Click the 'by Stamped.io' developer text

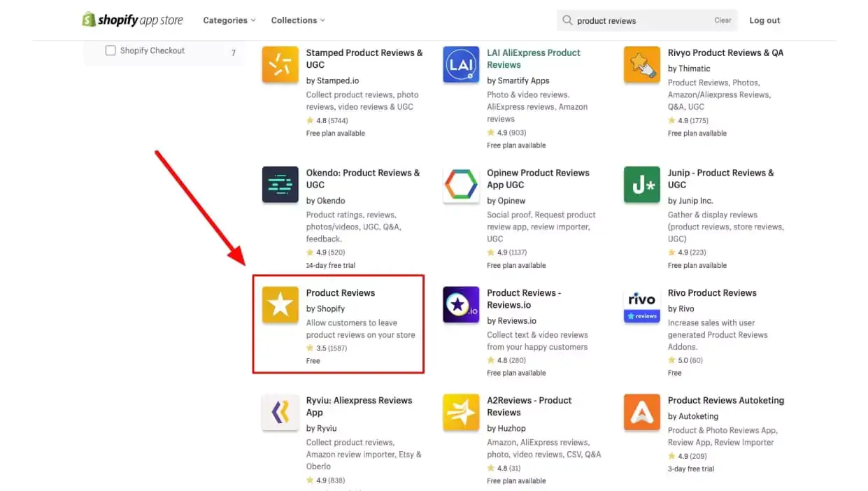(332, 80)
